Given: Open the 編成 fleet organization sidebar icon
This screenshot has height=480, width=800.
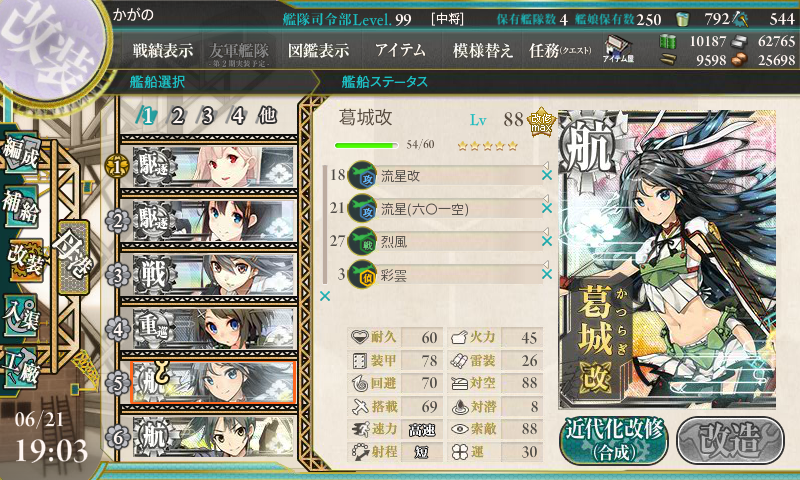Looking at the screenshot, I should (x=20, y=151).
